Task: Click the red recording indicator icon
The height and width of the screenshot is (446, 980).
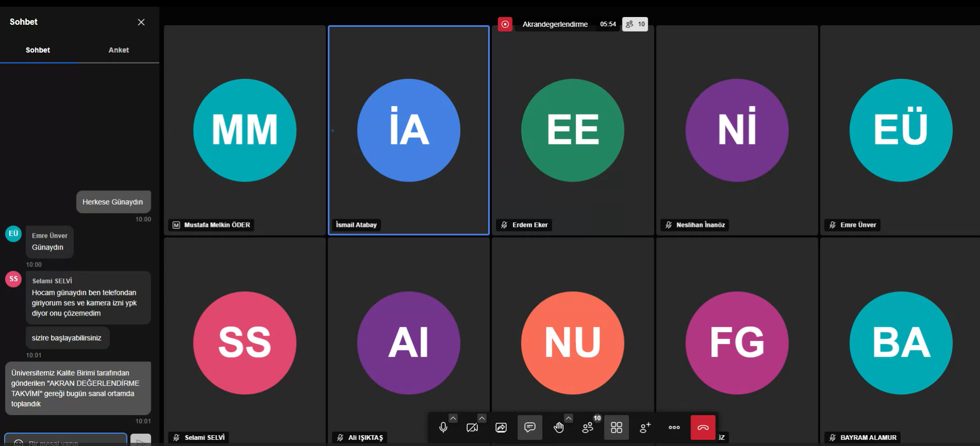Action: (505, 24)
